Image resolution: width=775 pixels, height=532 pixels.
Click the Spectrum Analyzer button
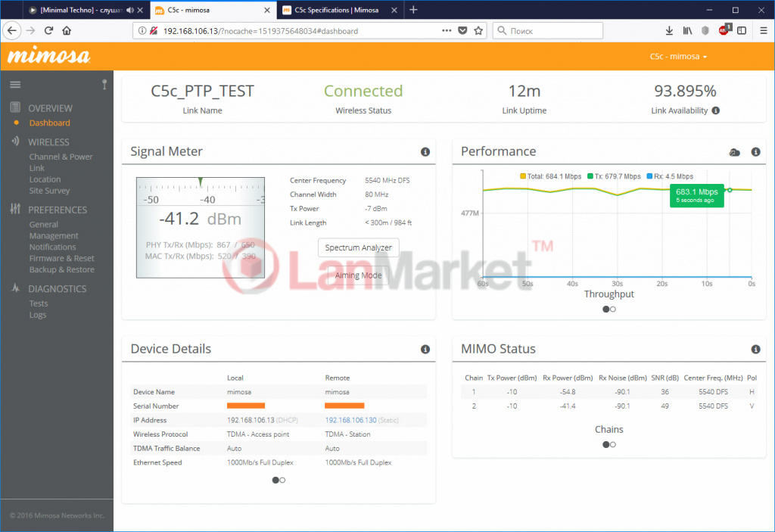[x=358, y=247]
